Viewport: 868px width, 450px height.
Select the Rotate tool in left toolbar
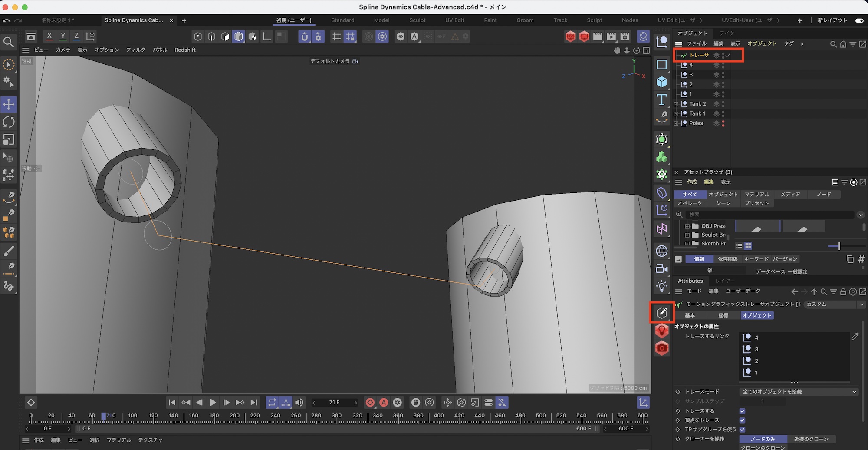(9, 122)
